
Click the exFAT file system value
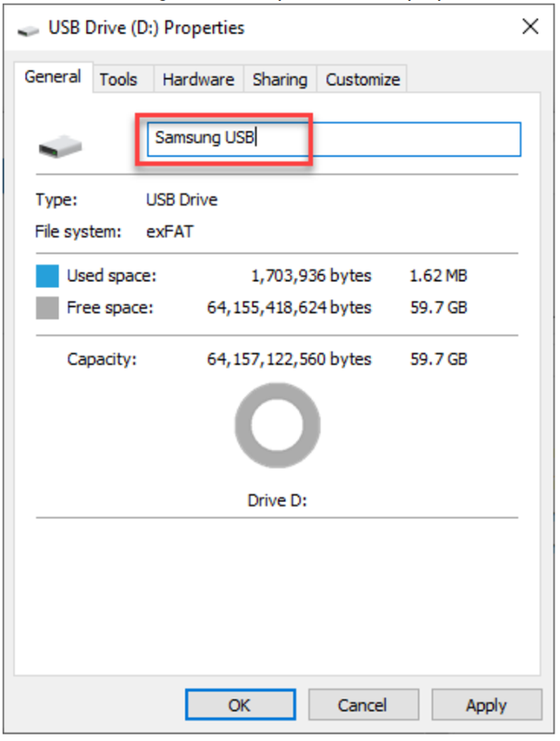click(x=170, y=232)
